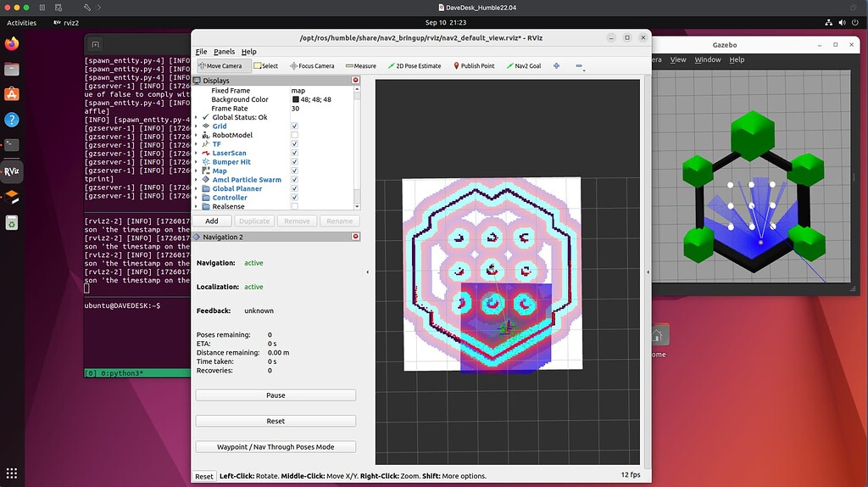Screen dimensions: 868x487
Task: Expand the Global Status tree row
Action: [196, 117]
